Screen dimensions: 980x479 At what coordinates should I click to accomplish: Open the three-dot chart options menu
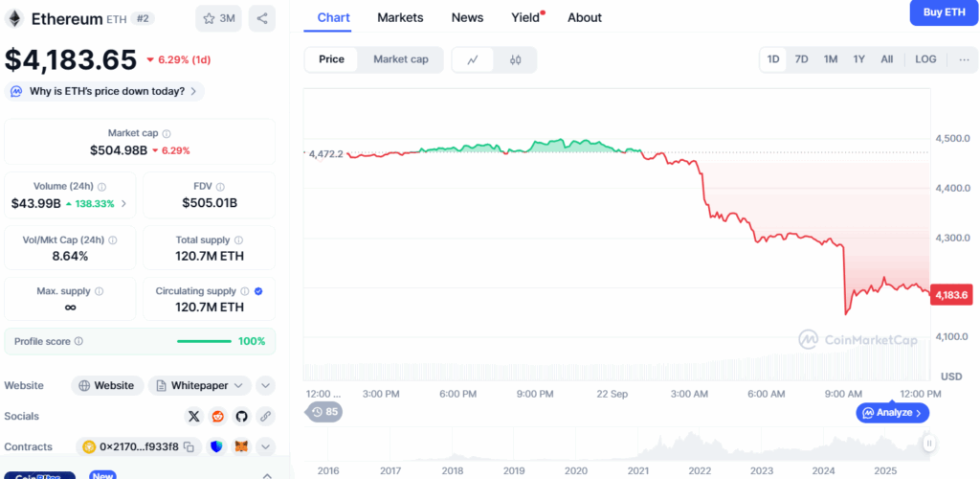click(x=965, y=59)
